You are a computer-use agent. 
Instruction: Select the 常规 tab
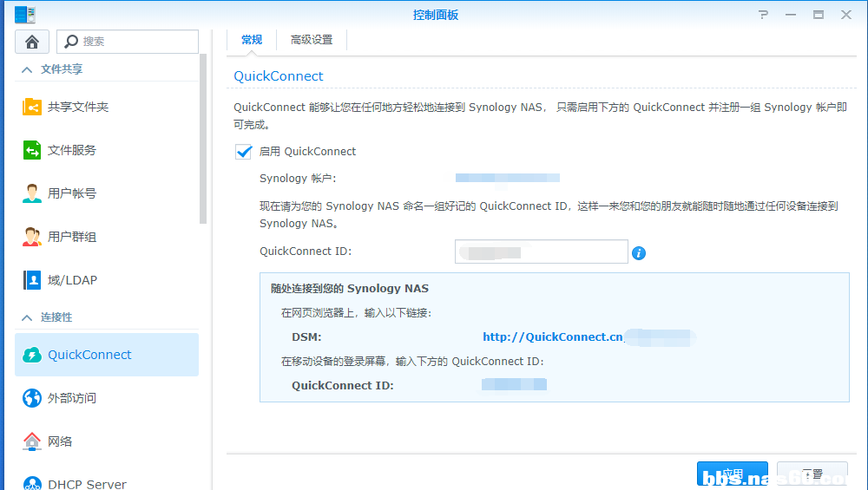(252, 40)
